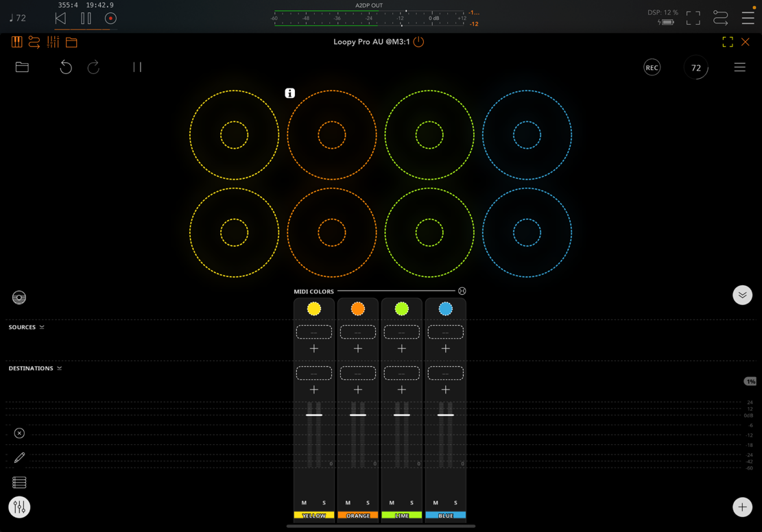Trigger the bottom lime loop

coord(429,232)
